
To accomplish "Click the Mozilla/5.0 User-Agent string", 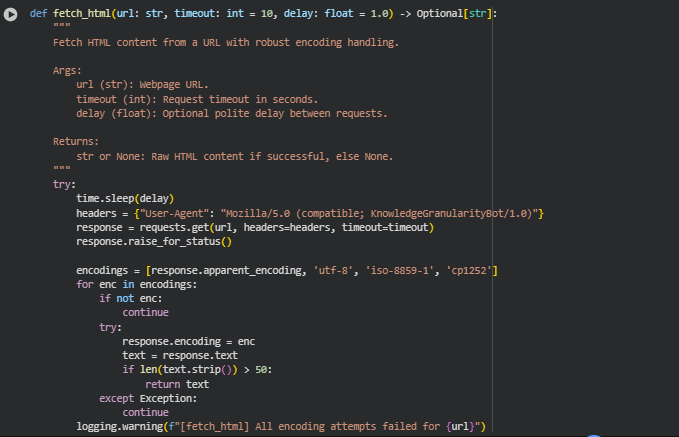I will [x=355, y=213].
